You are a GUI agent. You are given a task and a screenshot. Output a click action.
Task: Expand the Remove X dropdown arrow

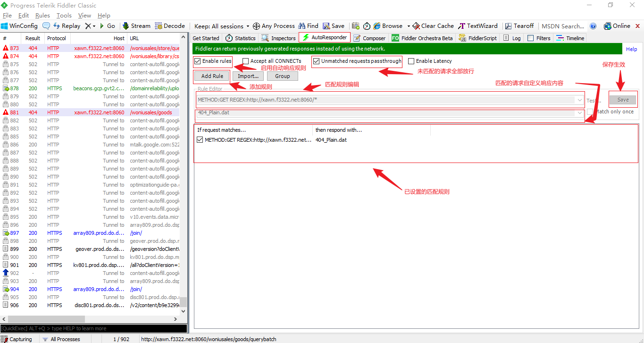pos(94,26)
